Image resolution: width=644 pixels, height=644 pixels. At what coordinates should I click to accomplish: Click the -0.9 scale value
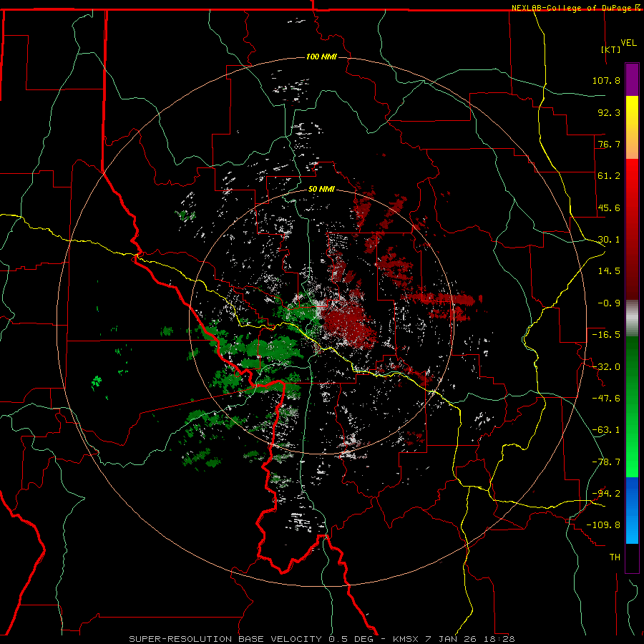coord(609,303)
